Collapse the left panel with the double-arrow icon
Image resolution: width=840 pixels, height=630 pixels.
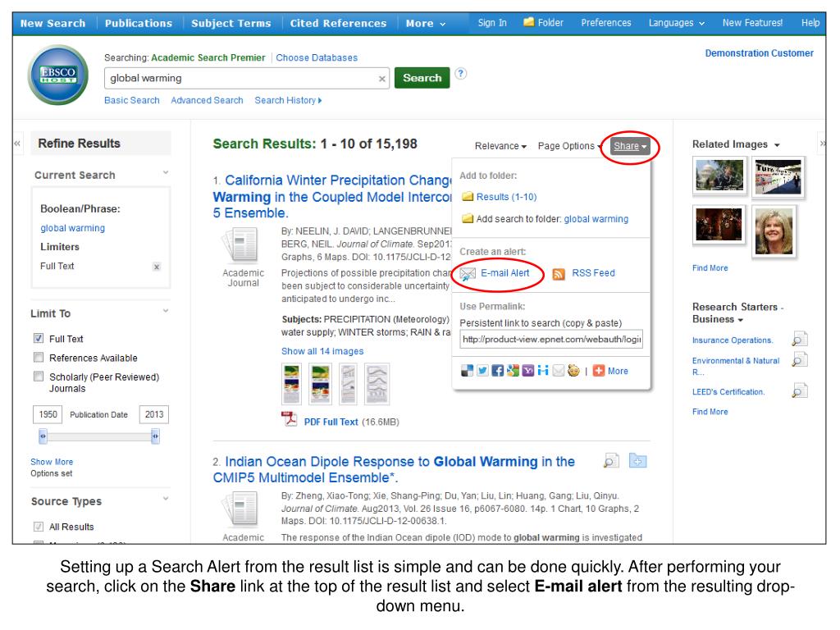(x=17, y=143)
